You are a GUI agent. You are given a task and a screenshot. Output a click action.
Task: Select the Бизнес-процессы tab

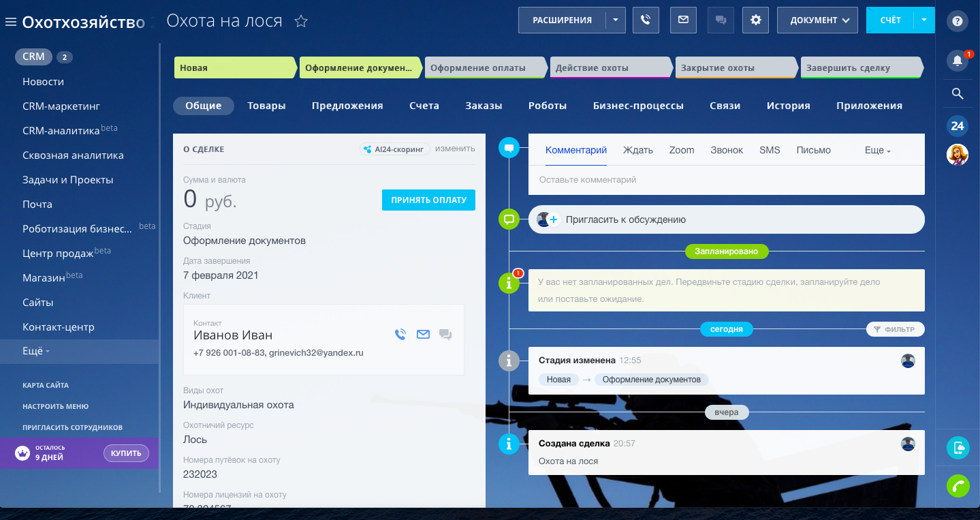(x=638, y=106)
